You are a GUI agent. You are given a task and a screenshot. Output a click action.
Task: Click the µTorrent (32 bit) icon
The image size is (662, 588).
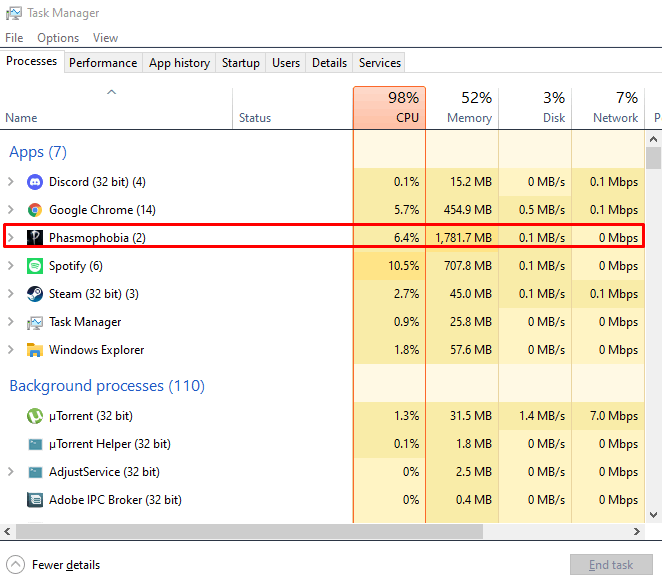(35, 416)
